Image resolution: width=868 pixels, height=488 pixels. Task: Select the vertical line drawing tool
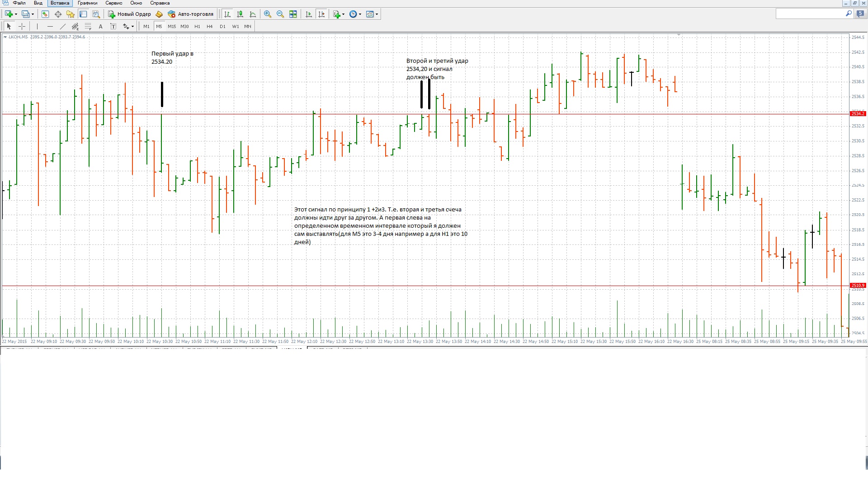click(x=38, y=26)
